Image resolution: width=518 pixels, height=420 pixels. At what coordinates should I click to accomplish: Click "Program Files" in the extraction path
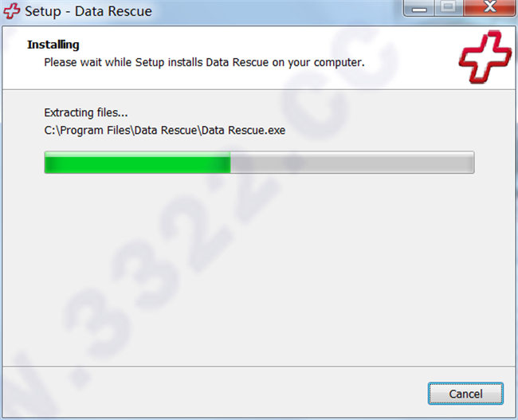(x=96, y=130)
